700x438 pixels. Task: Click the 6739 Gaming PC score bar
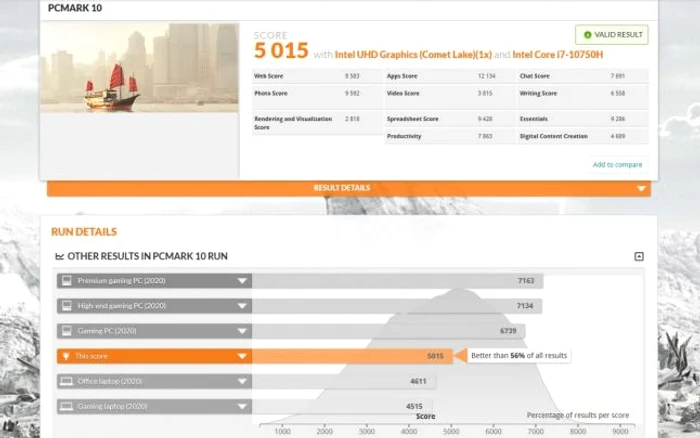point(388,331)
